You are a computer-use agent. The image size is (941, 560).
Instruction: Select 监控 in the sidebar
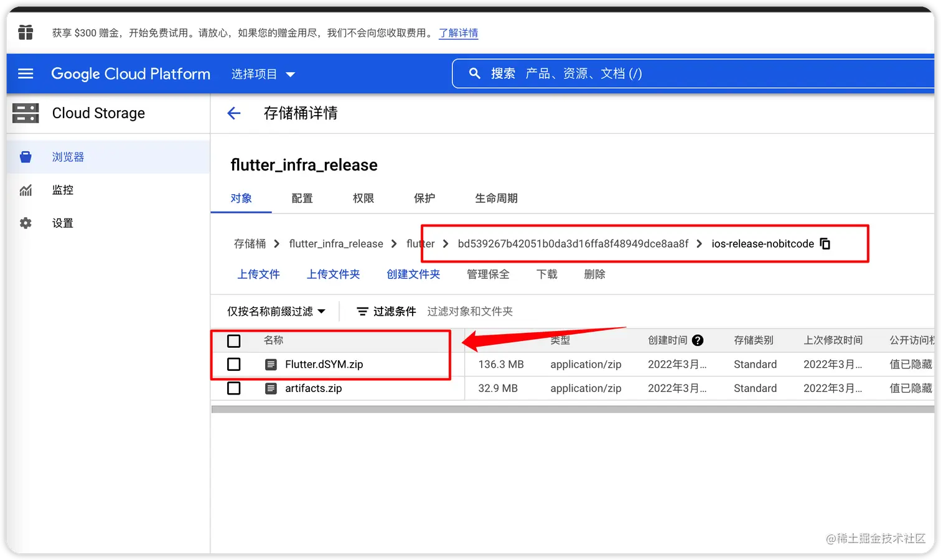point(108,190)
